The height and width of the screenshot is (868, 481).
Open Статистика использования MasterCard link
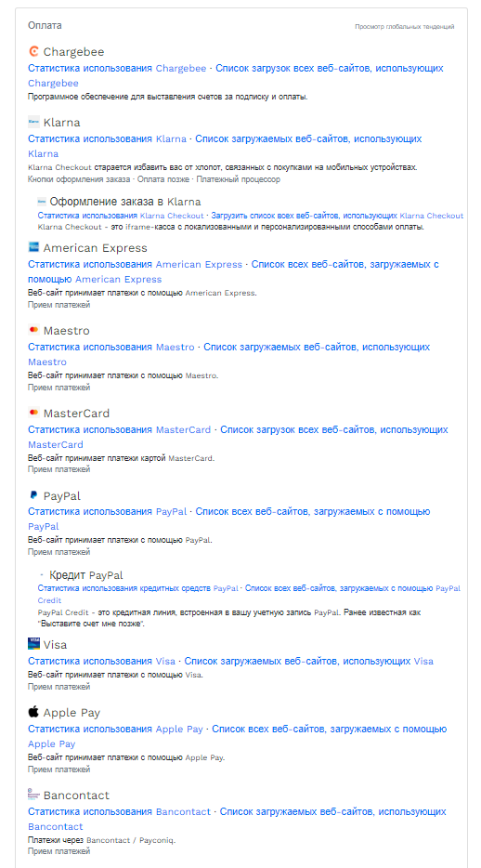[x=120, y=429]
